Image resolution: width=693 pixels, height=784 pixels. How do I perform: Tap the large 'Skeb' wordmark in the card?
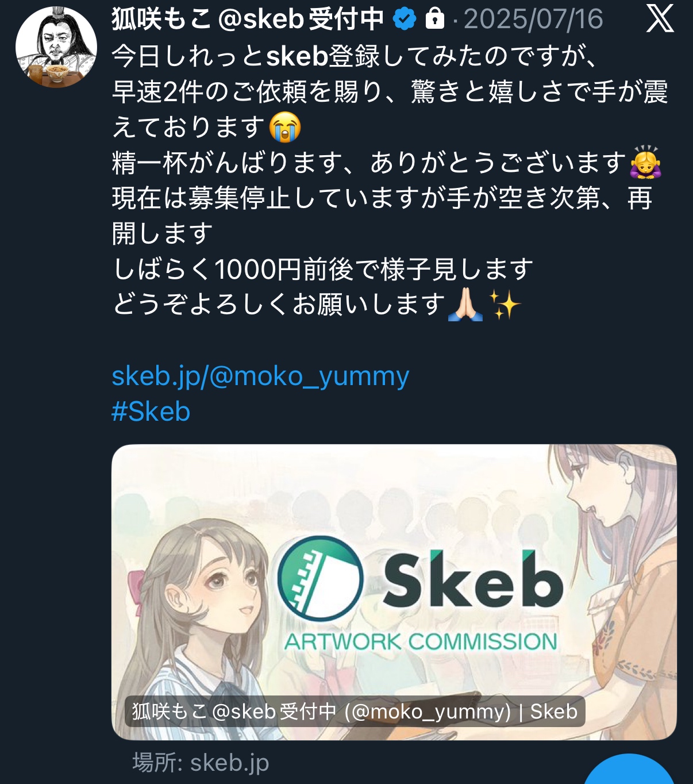click(x=472, y=579)
